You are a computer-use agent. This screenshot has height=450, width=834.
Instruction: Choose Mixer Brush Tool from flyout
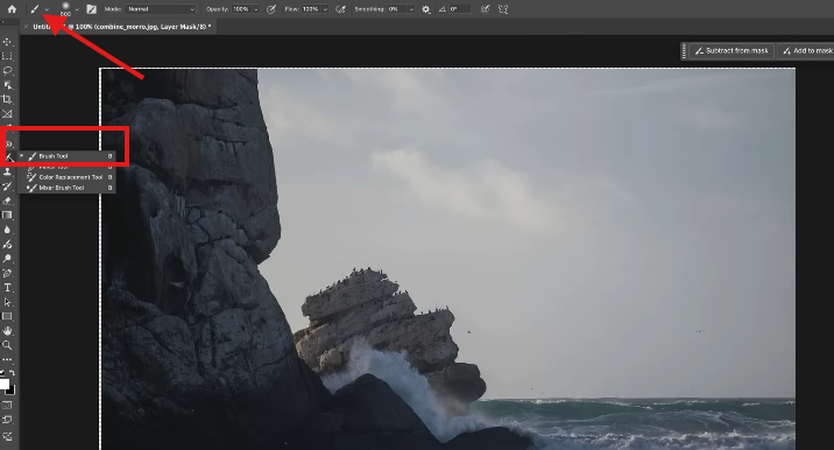pos(67,187)
